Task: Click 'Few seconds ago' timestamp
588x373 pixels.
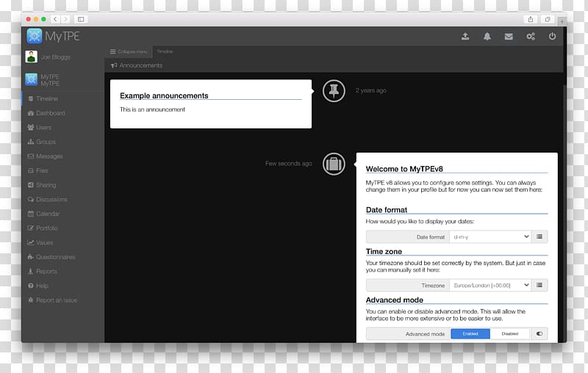Action: [x=288, y=163]
